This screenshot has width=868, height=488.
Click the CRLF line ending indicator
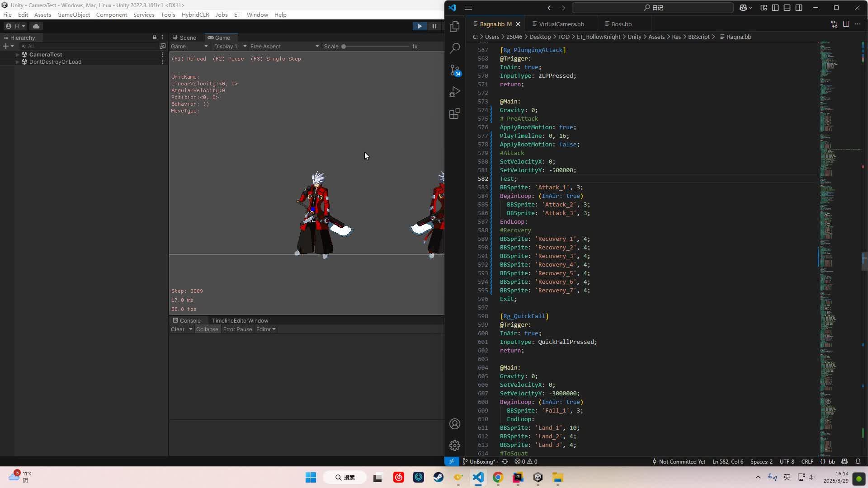tap(807, 462)
